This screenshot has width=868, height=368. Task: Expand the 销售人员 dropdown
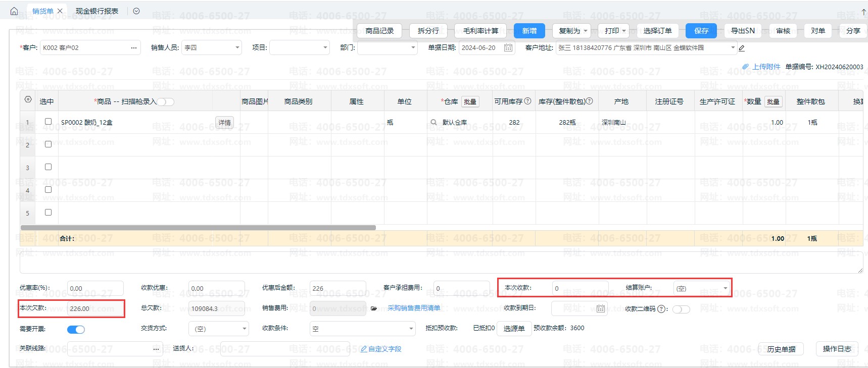tap(237, 48)
